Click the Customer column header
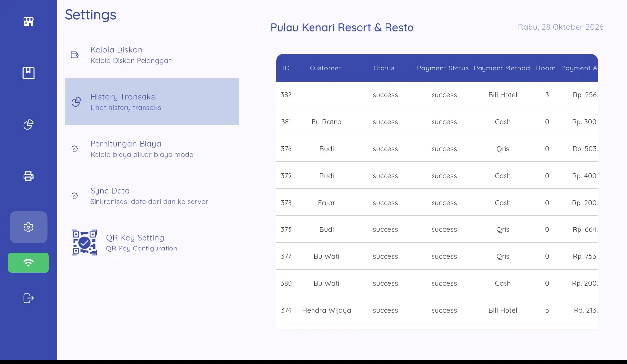 point(325,68)
